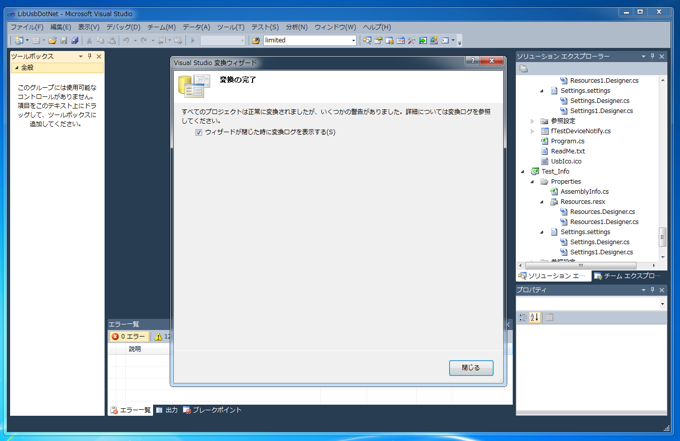Click the Undo arrow icon
The height and width of the screenshot is (441, 680).
(x=126, y=40)
